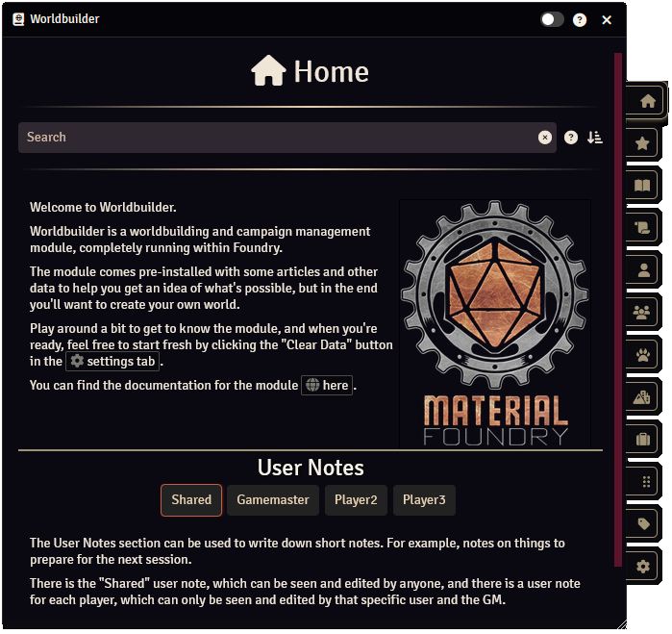Open help icon in title bar

(580, 20)
